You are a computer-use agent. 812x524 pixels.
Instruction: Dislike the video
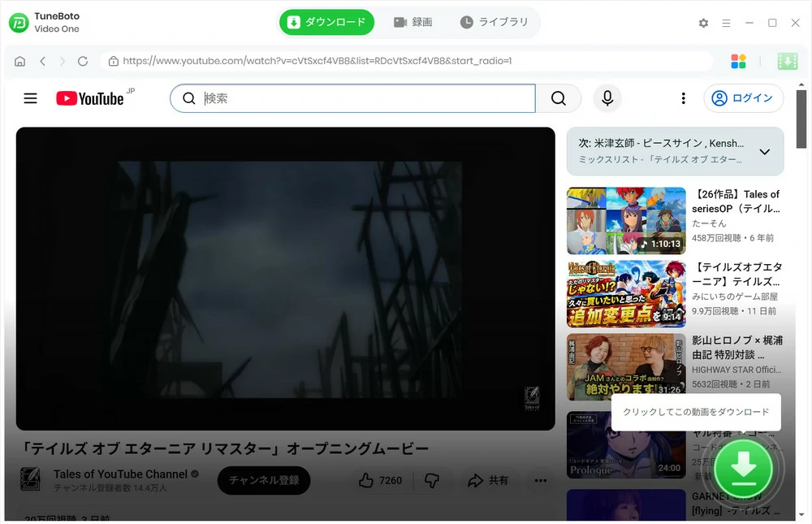[432, 480]
